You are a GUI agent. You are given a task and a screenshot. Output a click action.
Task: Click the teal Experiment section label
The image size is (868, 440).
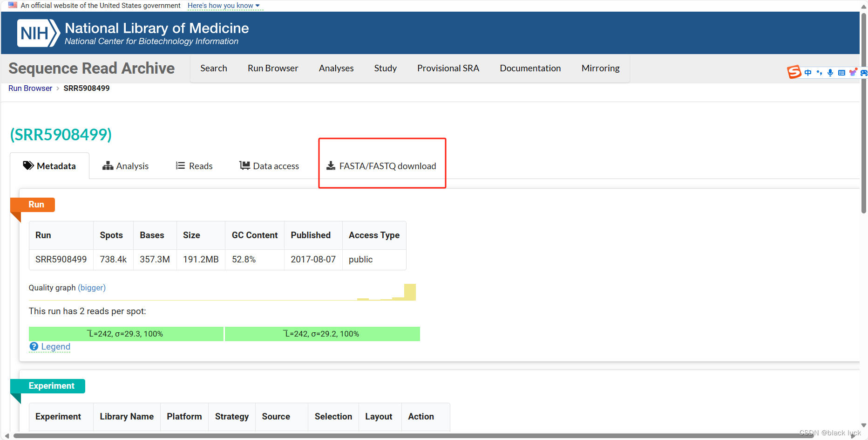pyautogui.click(x=47, y=386)
